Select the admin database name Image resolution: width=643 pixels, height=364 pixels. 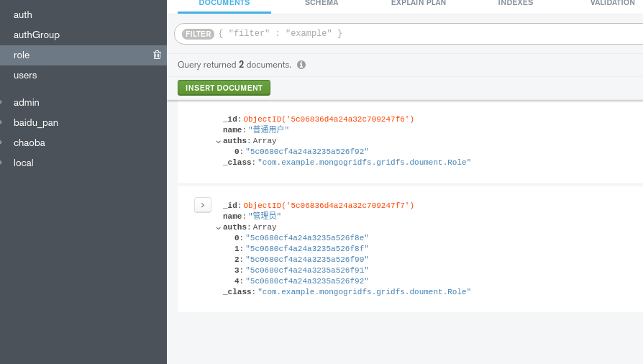[26, 103]
